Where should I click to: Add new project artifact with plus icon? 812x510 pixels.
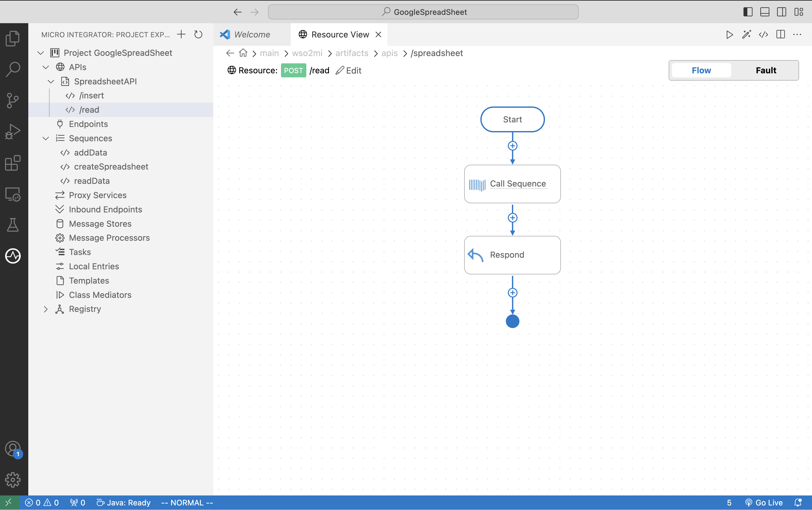click(181, 34)
